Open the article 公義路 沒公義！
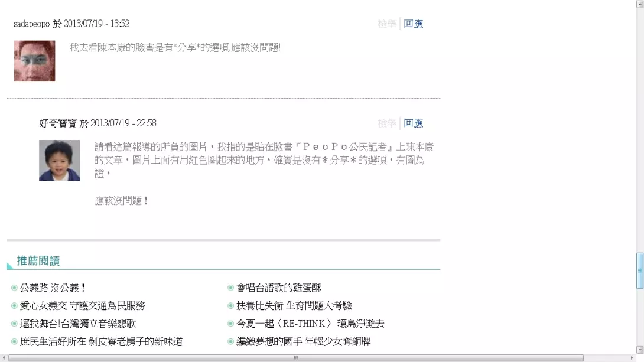This screenshot has height=362, width=644. point(53,288)
